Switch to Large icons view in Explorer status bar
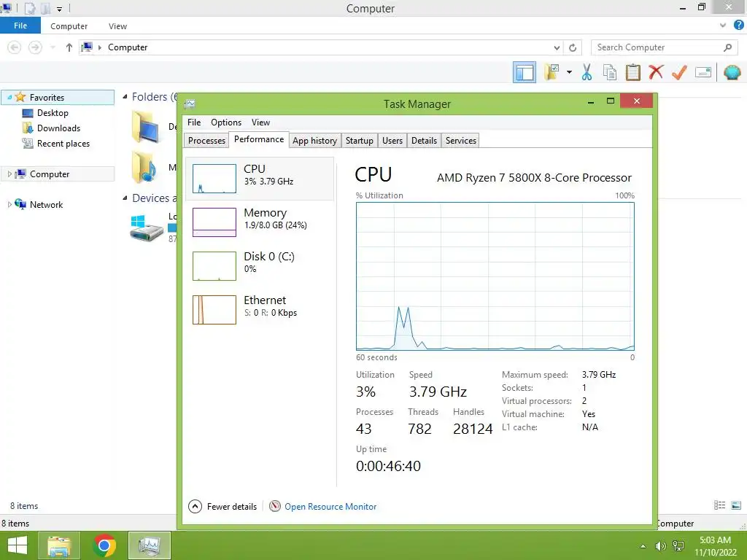Image resolution: width=747 pixels, height=560 pixels. (x=735, y=505)
